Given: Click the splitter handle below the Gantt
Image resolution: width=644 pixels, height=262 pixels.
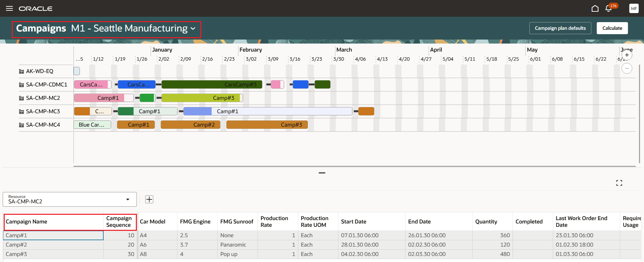Looking at the screenshot, I should click(x=322, y=173).
